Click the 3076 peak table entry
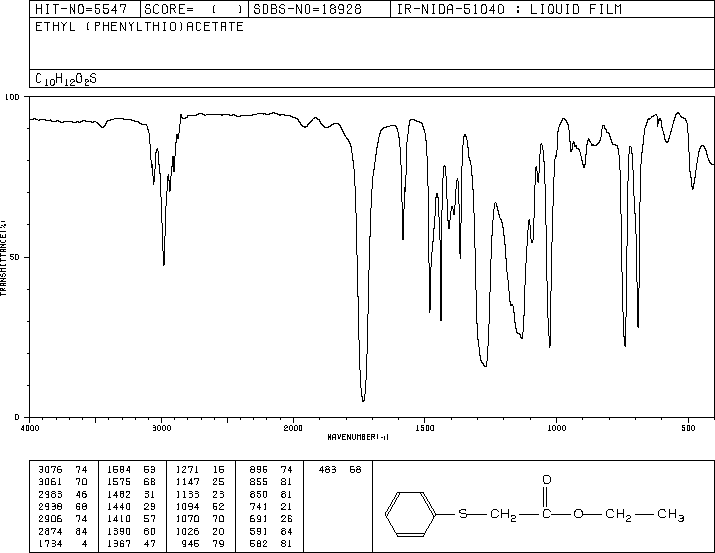Image resolution: width=715 pixels, height=553 pixels. coord(63,470)
